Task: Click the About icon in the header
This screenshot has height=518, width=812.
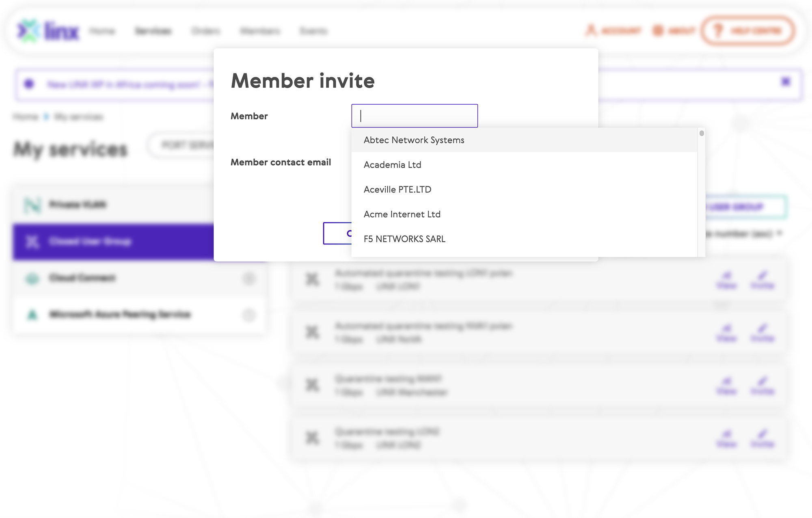Action: [658, 30]
